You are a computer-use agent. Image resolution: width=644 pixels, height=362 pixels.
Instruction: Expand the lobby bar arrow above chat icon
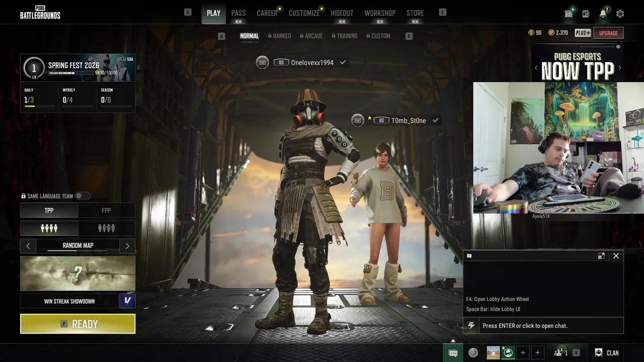tap(453, 341)
